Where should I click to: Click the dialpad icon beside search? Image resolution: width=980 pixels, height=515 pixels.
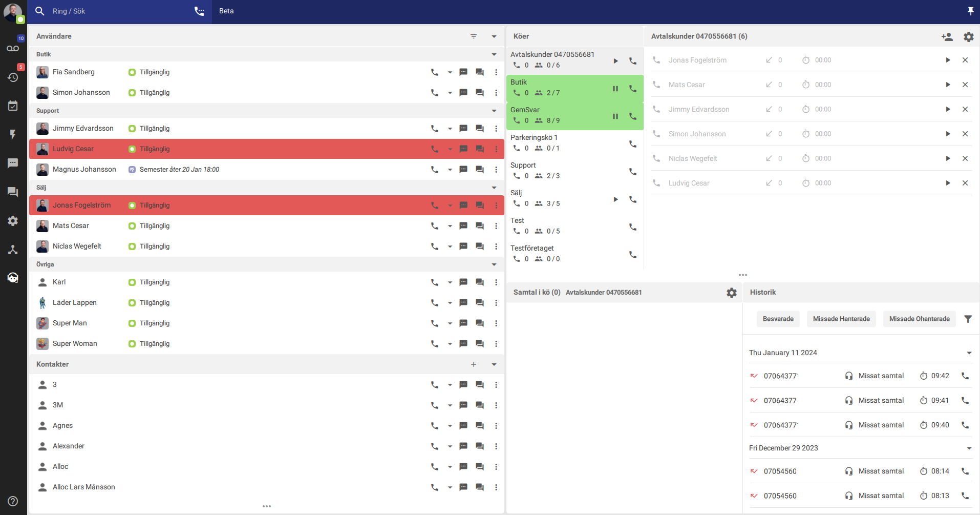199,11
